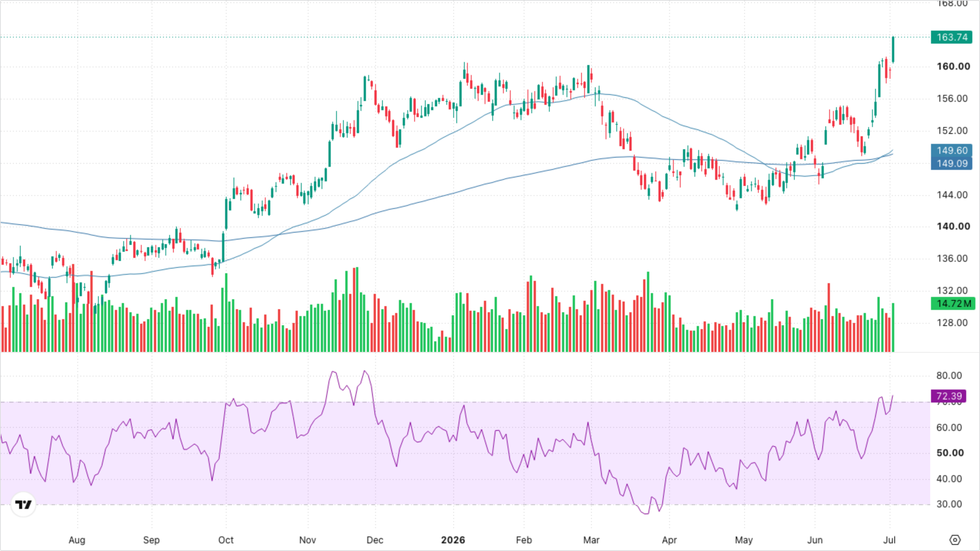The image size is (980, 551).
Task: Click the 140.00 price axis tick
Action: 953,227
